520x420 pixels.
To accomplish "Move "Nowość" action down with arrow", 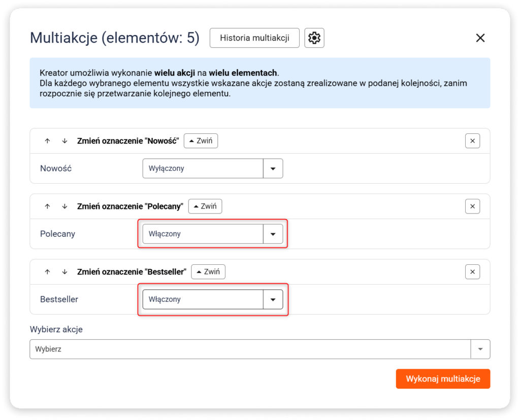I will [x=64, y=141].
